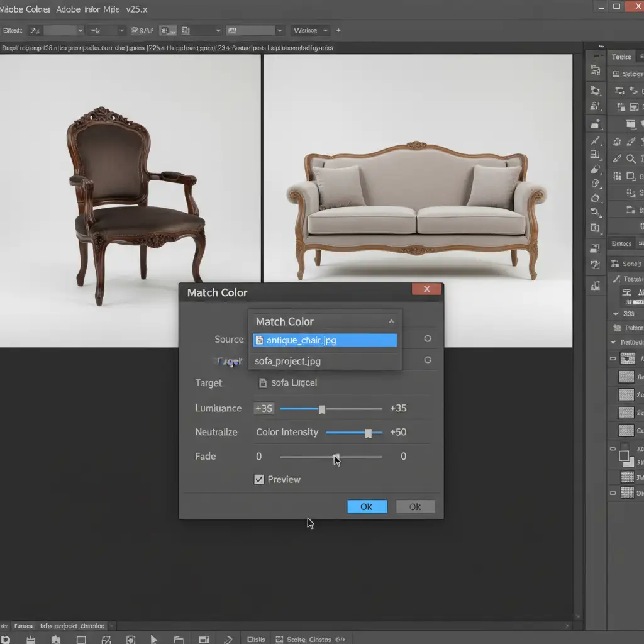Click the Luminance slider handle
Image resolution: width=644 pixels, height=644 pixels.
click(x=322, y=409)
